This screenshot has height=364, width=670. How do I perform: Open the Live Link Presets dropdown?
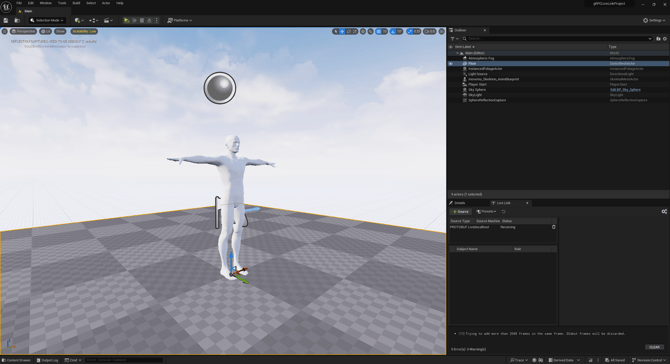(x=486, y=211)
